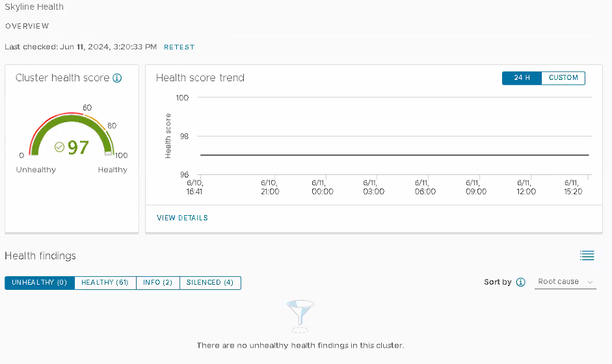Click the 6/11 12:00 axis label
Image resolution: width=612 pixels, height=364 pixels.
[526, 187]
